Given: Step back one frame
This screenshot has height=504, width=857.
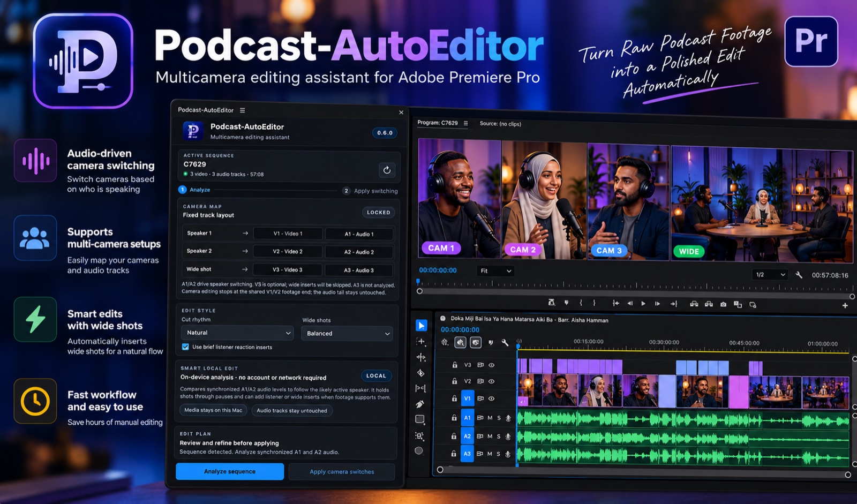Looking at the screenshot, I should pos(630,303).
